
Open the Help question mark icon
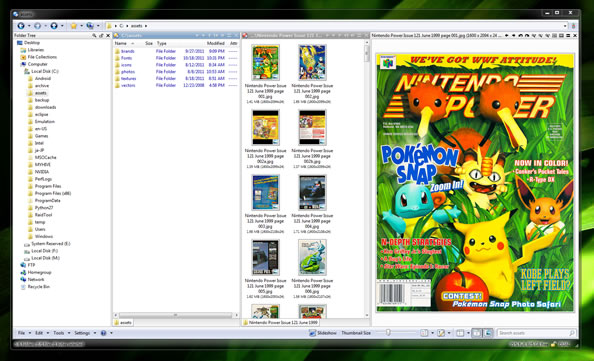(103, 333)
